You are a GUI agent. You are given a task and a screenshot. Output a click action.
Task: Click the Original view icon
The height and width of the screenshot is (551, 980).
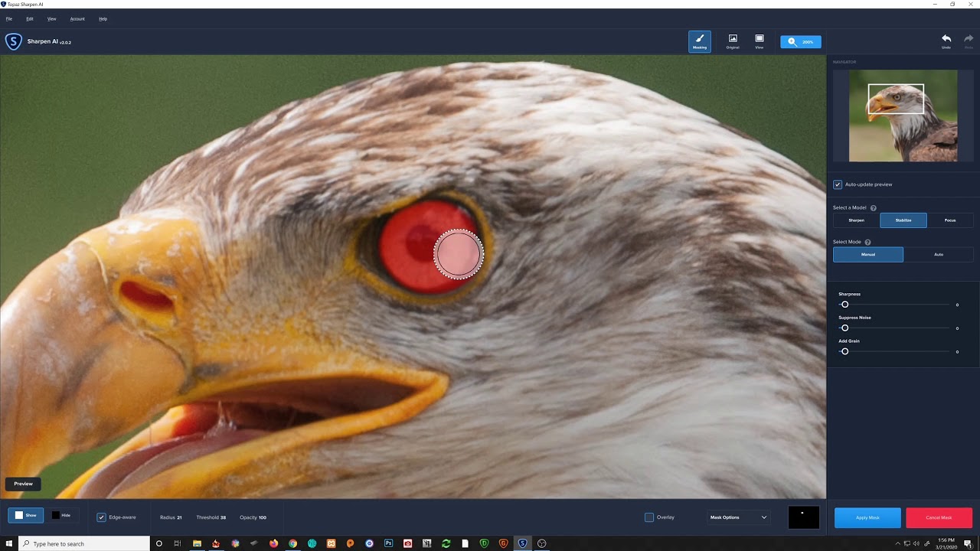[x=733, y=41]
